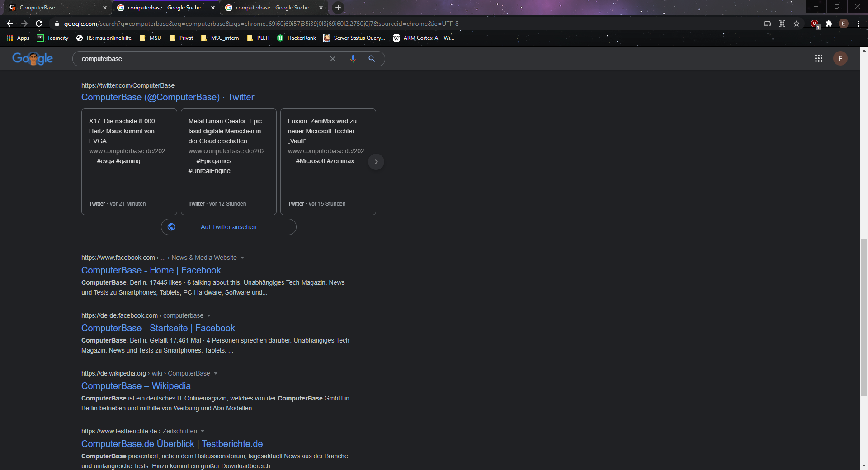Image resolution: width=868 pixels, height=470 pixels.
Task: Bookmark this page with the star icon
Action: 797,23
